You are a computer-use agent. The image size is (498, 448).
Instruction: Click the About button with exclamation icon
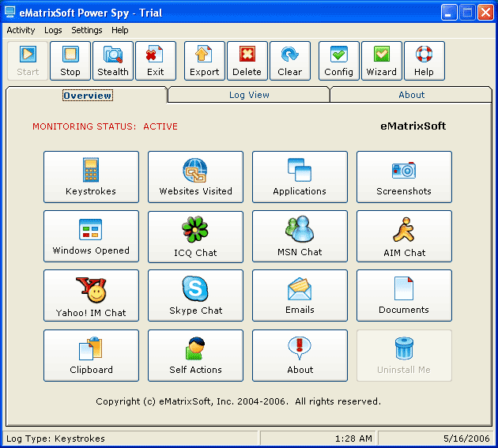coord(300,356)
